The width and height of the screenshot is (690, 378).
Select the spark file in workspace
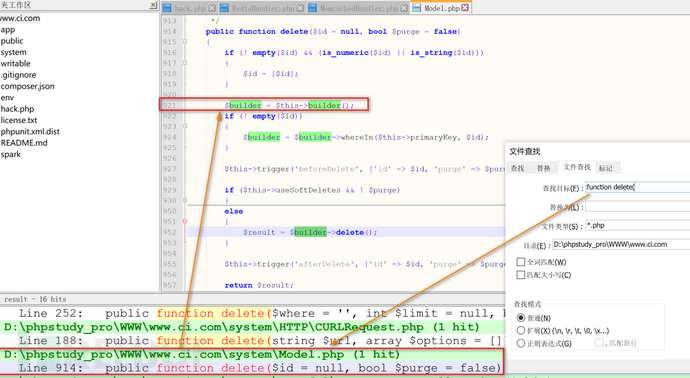11,154
